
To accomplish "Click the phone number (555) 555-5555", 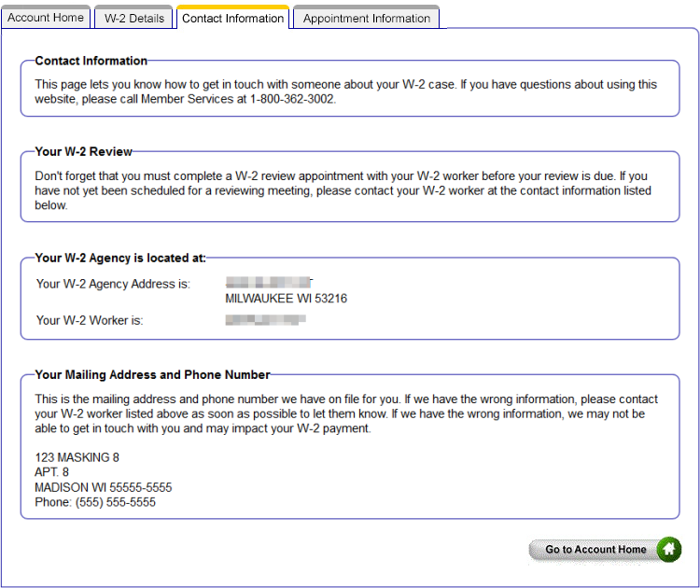I will [x=116, y=502].
